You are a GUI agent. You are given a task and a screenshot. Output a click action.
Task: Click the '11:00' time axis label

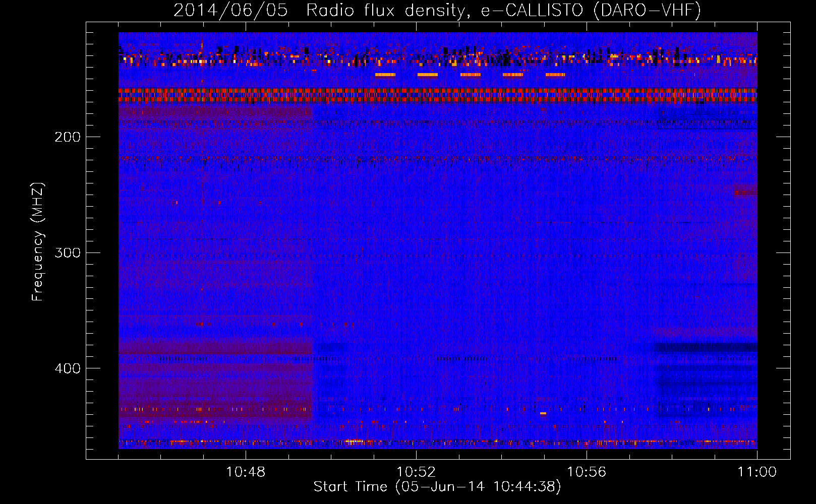(757, 472)
